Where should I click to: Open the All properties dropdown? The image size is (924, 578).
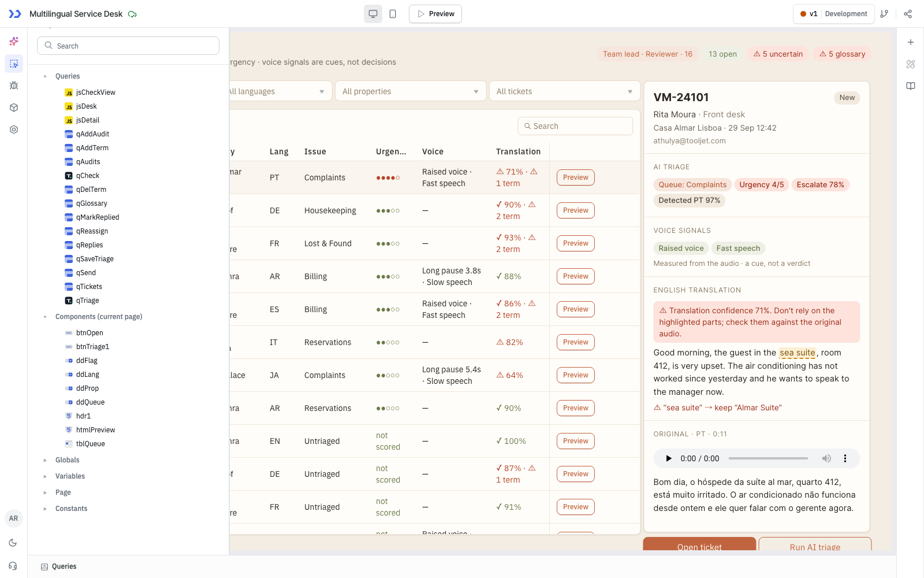tap(411, 91)
